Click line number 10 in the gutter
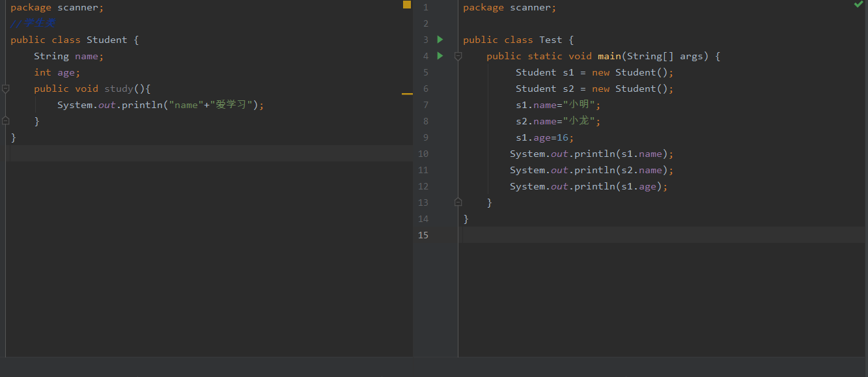The image size is (868, 377). tap(423, 154)
